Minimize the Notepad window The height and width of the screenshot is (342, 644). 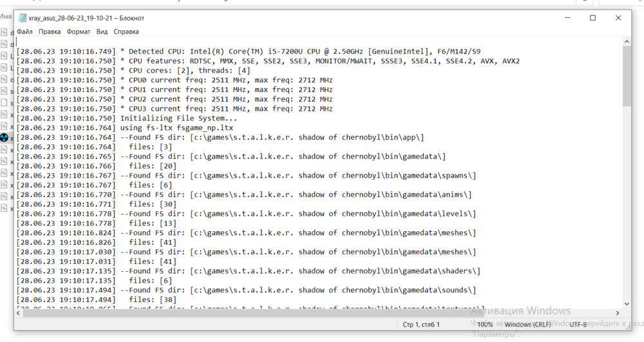(x=567, y=18)
